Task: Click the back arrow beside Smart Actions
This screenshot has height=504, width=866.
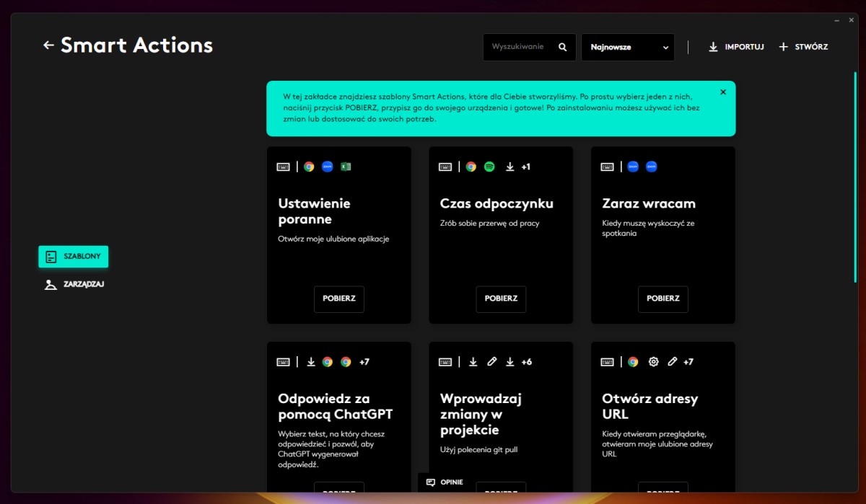Action: [x=48, y=45]
